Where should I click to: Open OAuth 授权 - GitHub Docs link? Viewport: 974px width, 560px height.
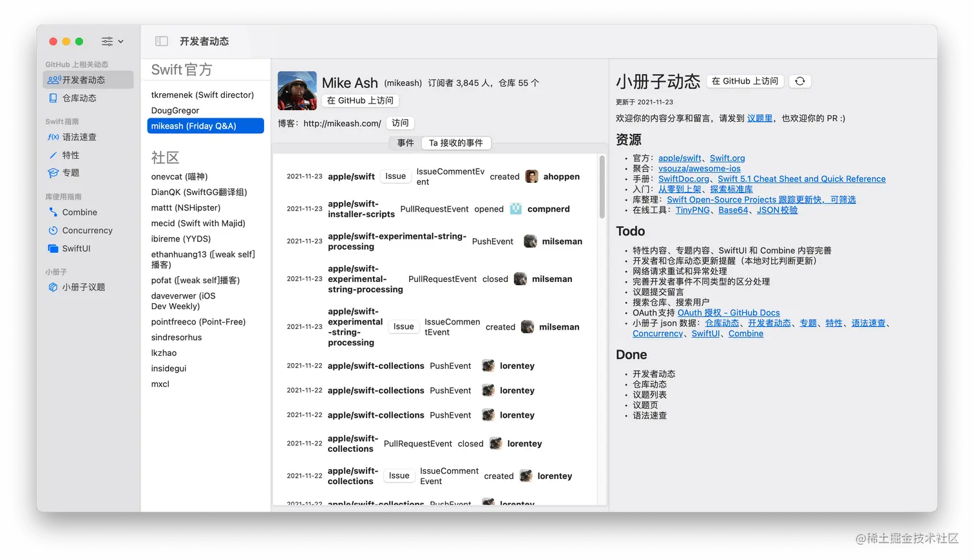tap(729, 313)
